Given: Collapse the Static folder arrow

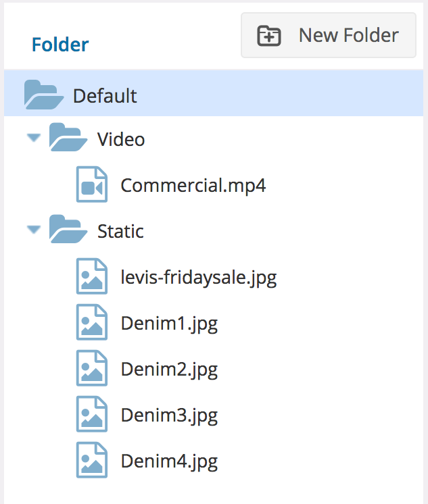Looking at the screenshot, I should pyautogui.click(x=33, y=230).
